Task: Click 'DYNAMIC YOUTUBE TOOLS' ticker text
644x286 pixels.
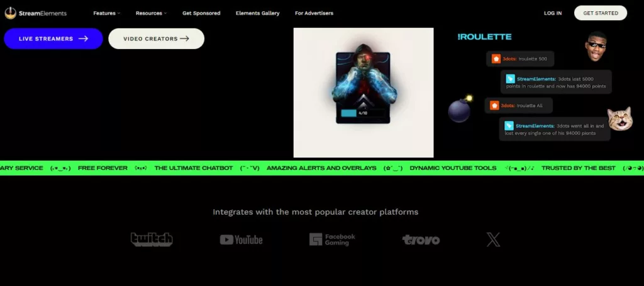Action: tap(453, 168)
